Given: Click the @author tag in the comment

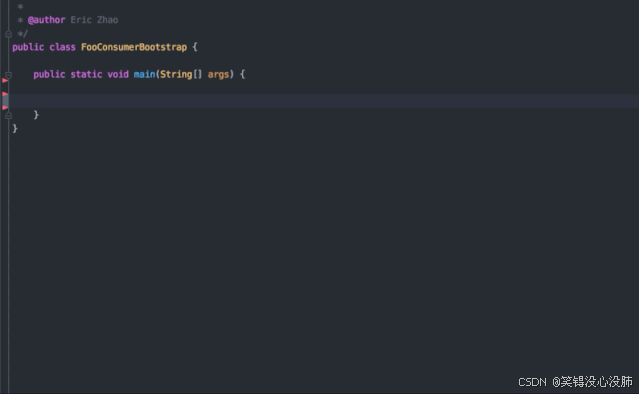Looking at the screenshot, I should [x=46, y=20].
